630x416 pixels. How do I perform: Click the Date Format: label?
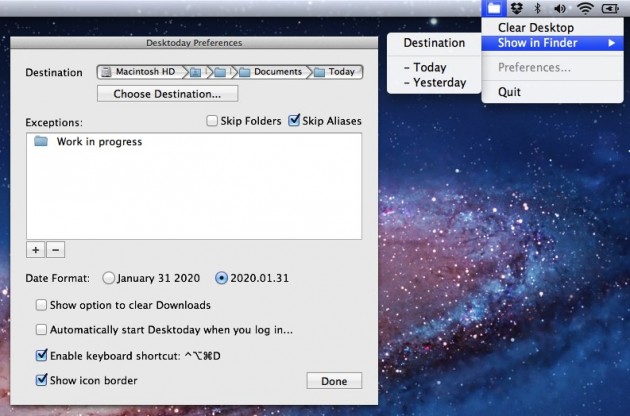(57, 278)
